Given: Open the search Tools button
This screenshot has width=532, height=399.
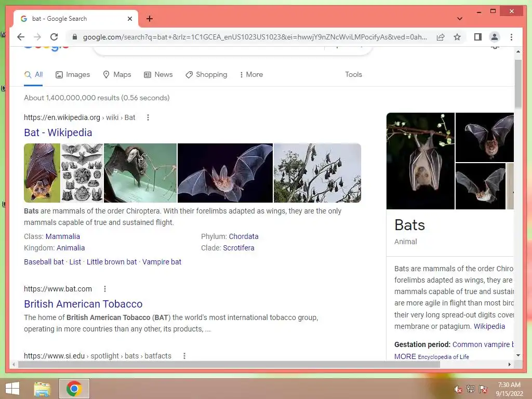Looking at the screenshot, I should coord(353,75).
